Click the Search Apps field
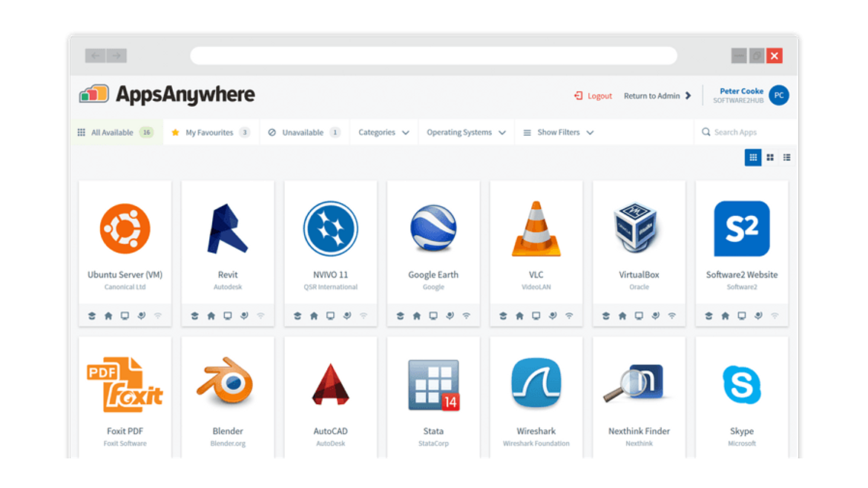868x488 pixels. pyautogui.click(x=746, y=132)
